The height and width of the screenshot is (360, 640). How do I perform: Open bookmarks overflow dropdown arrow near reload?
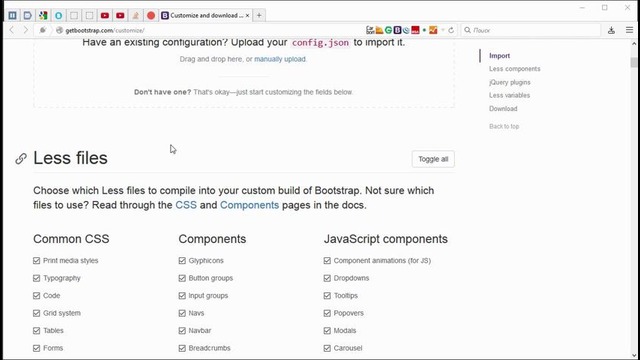[x=443, y=30]
